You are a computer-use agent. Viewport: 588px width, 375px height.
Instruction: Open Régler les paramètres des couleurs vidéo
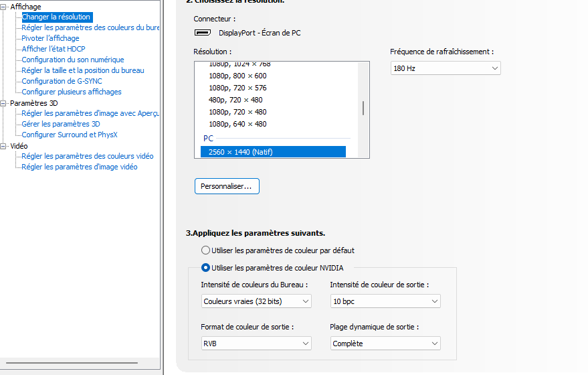(x=88, y=156)
